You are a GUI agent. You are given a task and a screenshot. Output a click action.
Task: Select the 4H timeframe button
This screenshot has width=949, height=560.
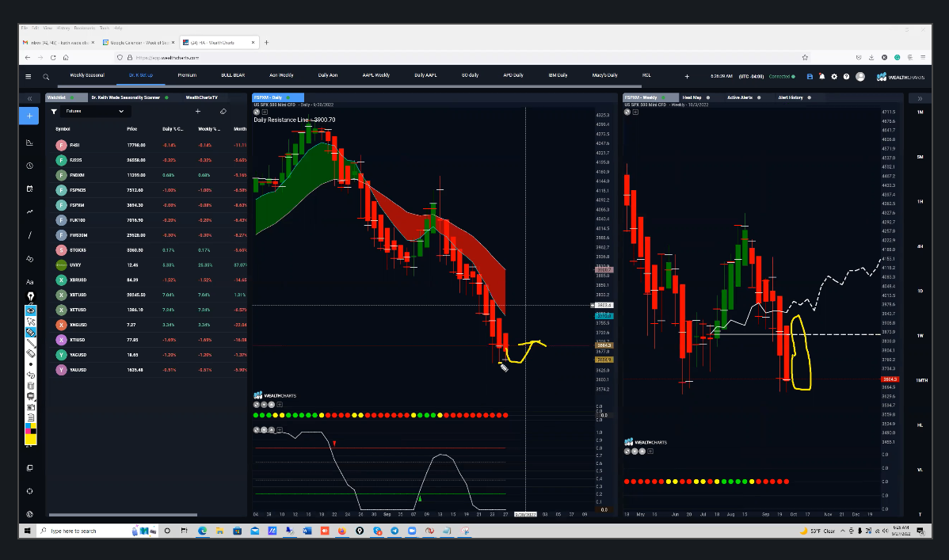[920, 246]
